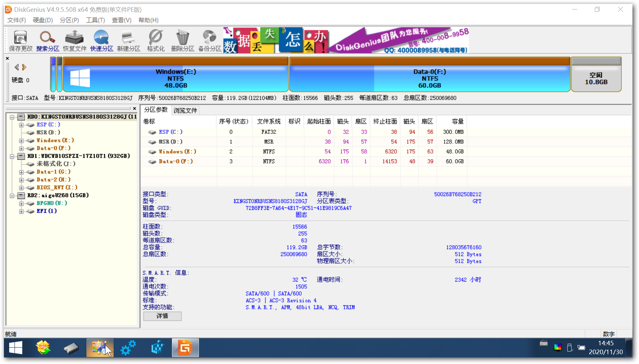Open the 搜索分区 search partition tool
This screenshot has height=364, width=639.
pyautogui.click(x=47, y=41)
